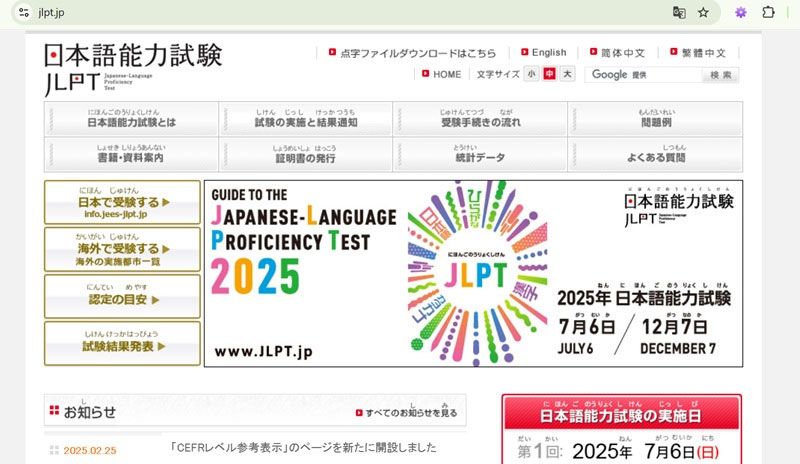The width and height of the screenshot is (800, 464).
Task: Click 海外で受験する button
Action: click(x=122, y=249)
